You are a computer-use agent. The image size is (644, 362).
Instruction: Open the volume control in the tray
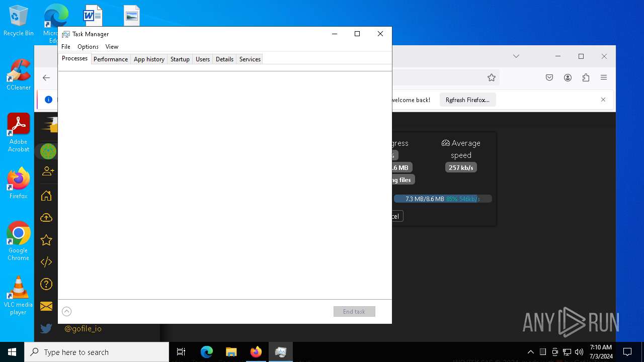[x=579, y=352]
